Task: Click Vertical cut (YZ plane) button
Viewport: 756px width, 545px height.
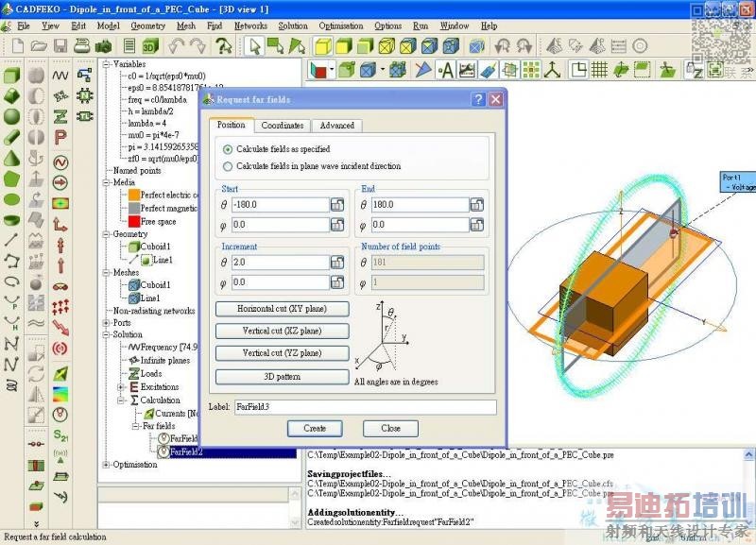Action: (282, 353)
